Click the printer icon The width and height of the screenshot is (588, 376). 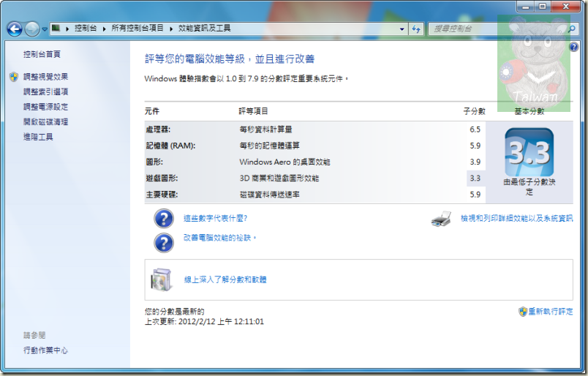coord(441,219)
